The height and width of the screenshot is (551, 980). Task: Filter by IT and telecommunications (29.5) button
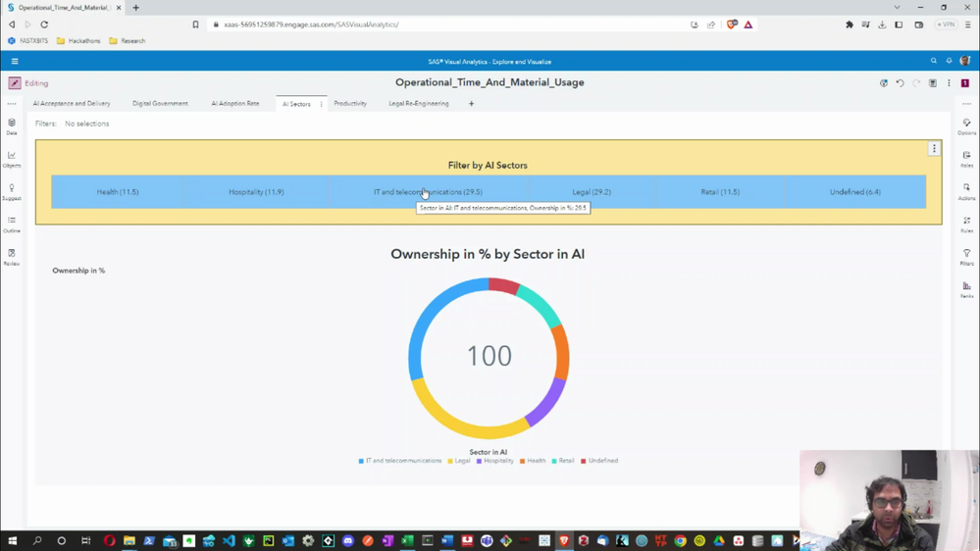click(x=428, y=192)
